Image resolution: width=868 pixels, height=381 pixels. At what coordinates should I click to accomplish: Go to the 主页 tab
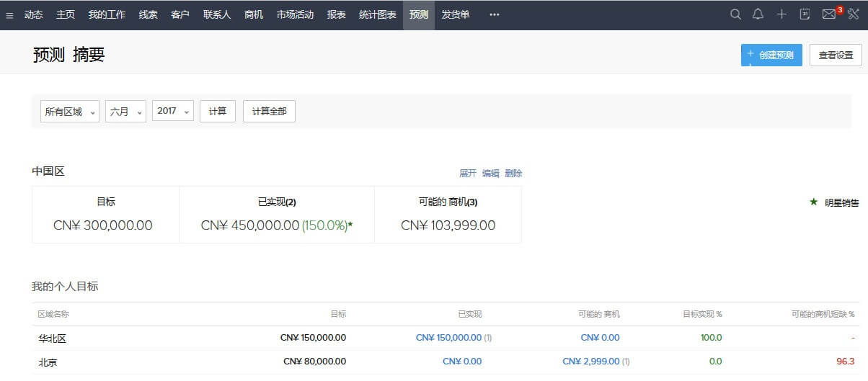click(66, 14)
